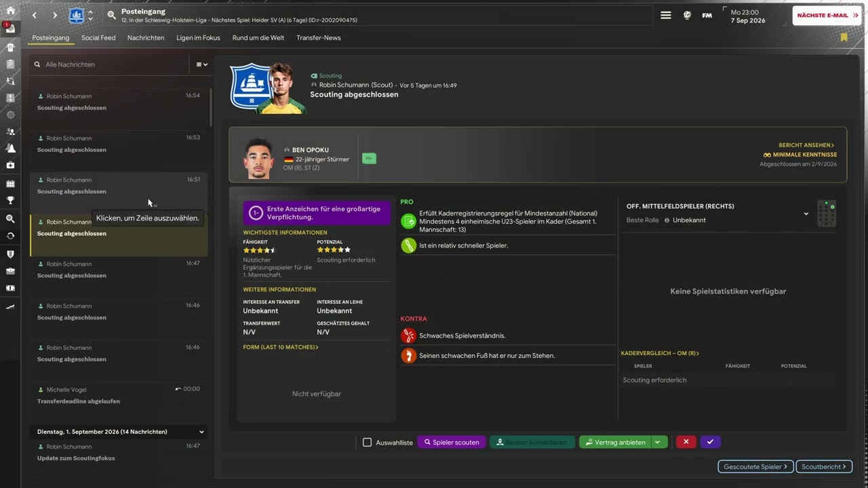Open the magnifier scouting icon in sidebar
Viewport: 868px width, 488px height.
coord(10,219)
